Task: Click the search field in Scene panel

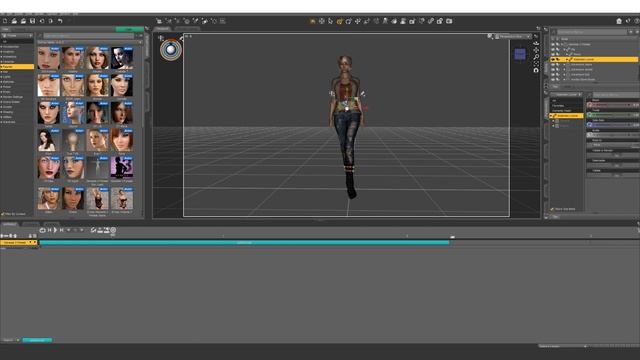Action: [592, 32]
